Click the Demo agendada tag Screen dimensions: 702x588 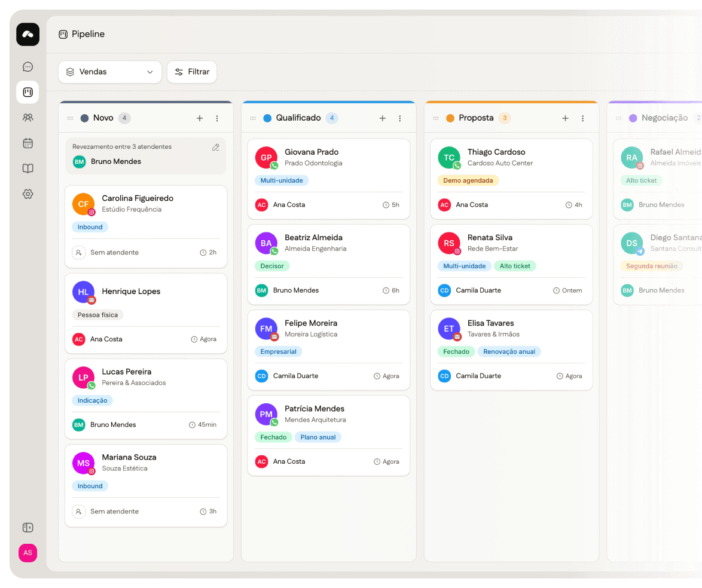468,181
